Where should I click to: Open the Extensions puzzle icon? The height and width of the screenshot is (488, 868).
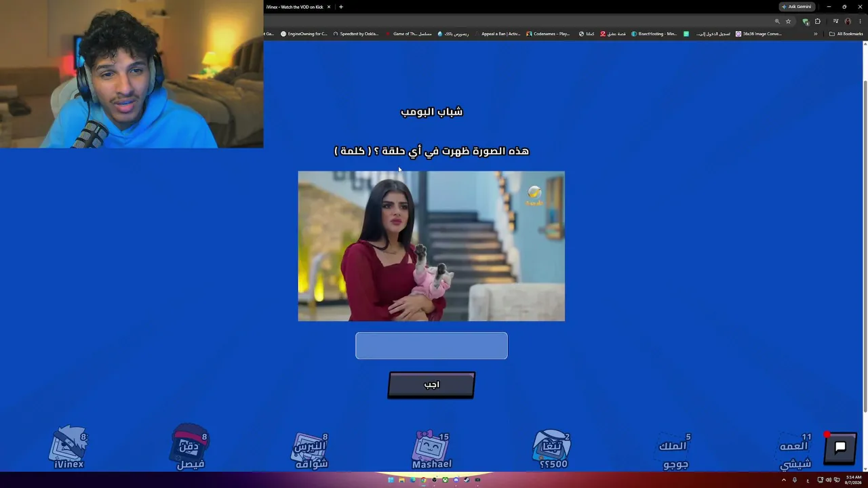817,21
